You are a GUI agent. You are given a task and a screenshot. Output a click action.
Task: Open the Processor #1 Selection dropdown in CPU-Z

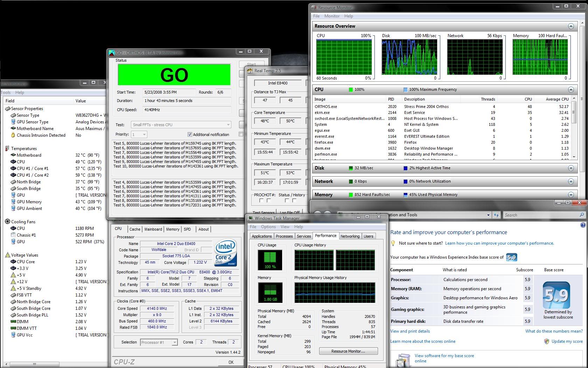pyautogui.click(x=159, y=342)
